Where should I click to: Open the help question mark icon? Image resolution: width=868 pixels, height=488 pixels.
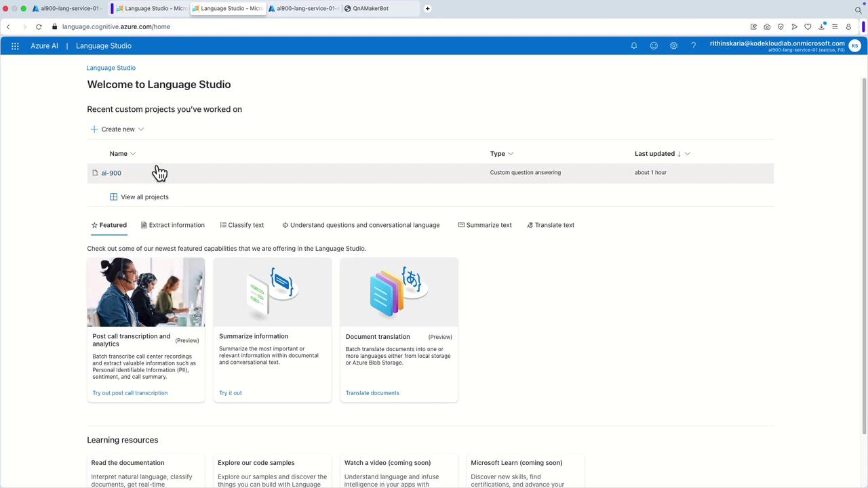(693, 46)
